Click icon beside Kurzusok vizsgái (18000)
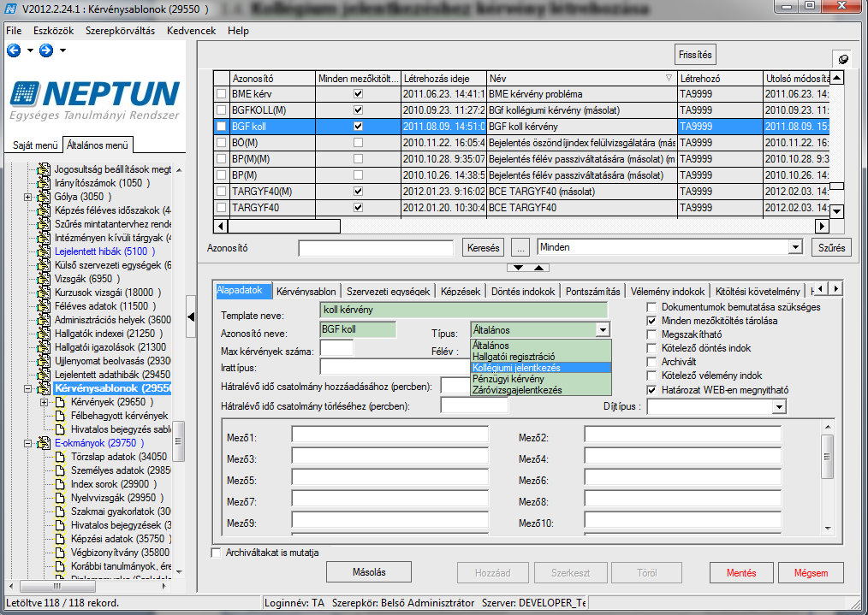This screenshot has width=868, height=615. [x=44, y=293]
